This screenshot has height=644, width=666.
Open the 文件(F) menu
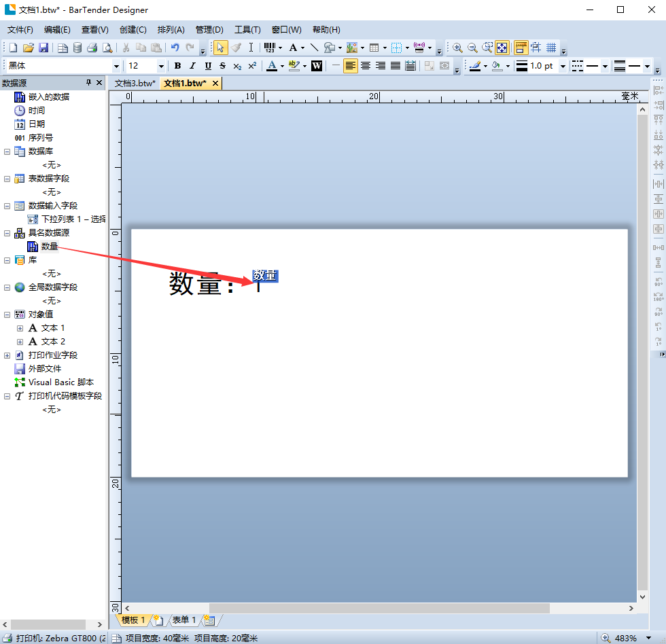pyautogui.click(x=20, y=30)
